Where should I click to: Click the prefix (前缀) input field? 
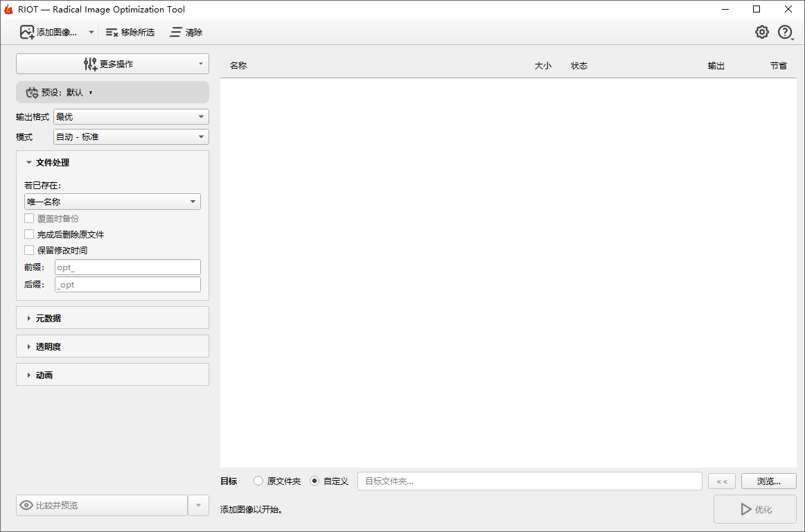point(127,267)
